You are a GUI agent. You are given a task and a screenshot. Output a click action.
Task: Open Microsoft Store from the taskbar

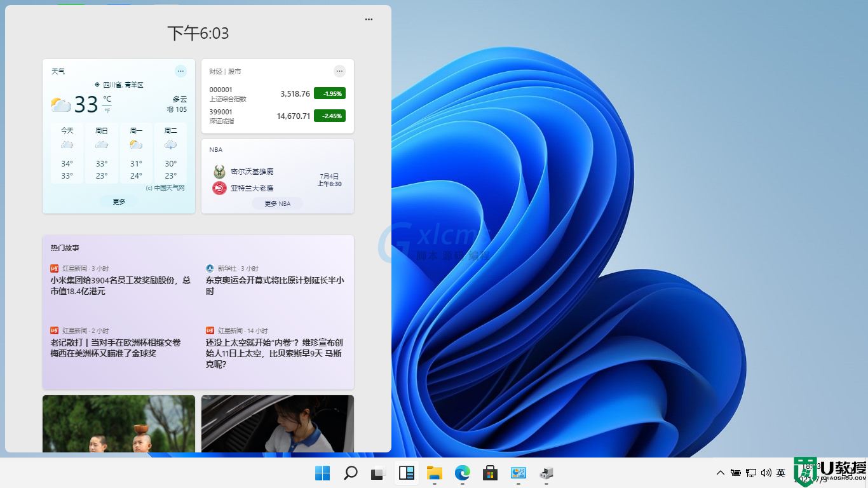coord(490,473)
